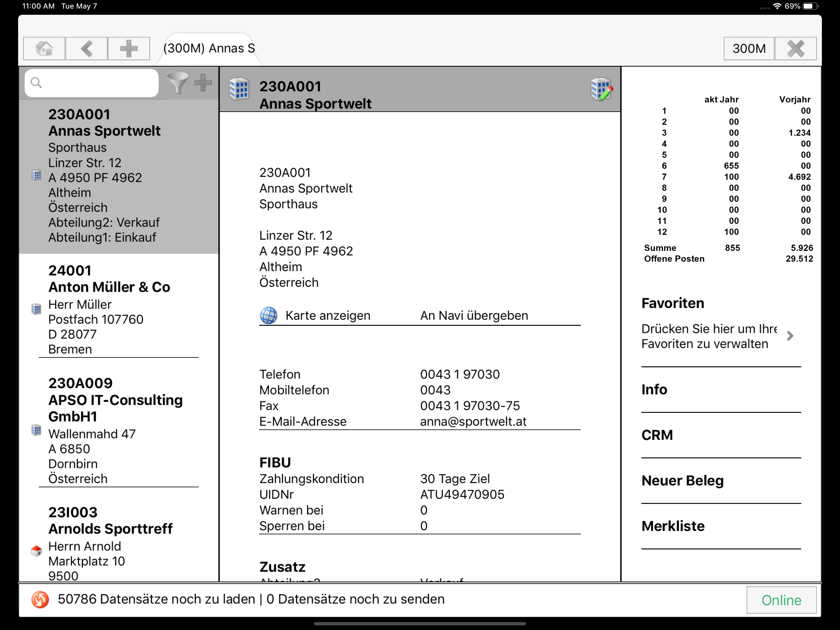This screenshot has height=630, width=840.
Task: Click UIDNr value ATU49470905
Action: [x=462, y=494]
